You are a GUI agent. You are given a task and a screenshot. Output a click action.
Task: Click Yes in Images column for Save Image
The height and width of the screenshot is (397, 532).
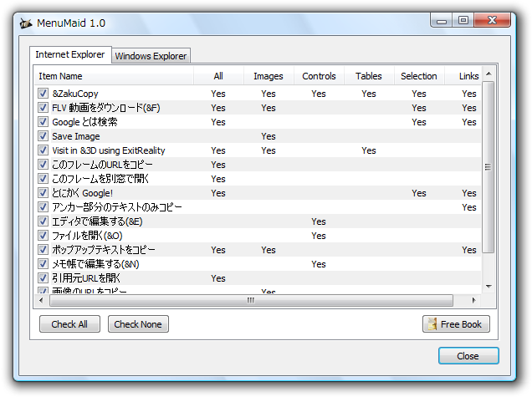[269, 136]
